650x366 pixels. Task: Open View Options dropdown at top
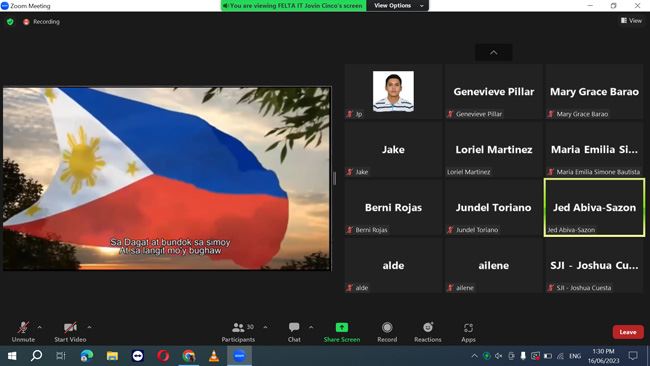[x=398, y=6]
